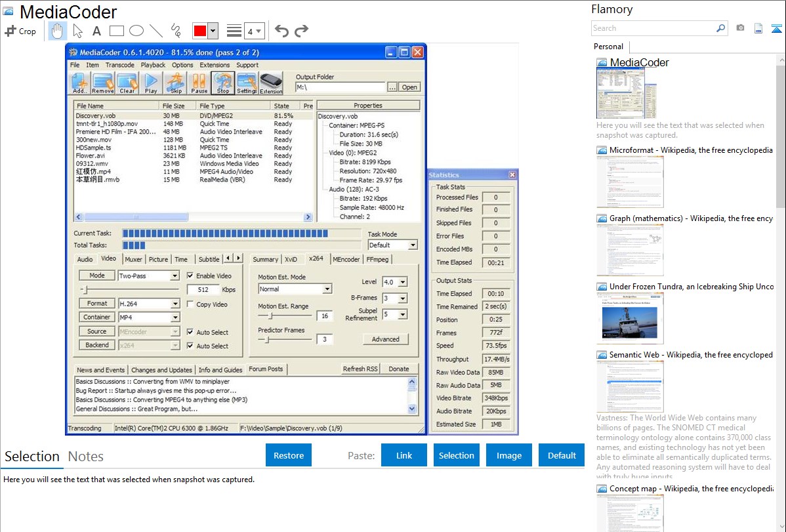This screenshot has width=786, height=532.
Task: Pick the rectangle shape tool
Action: [x=116, y=31]
